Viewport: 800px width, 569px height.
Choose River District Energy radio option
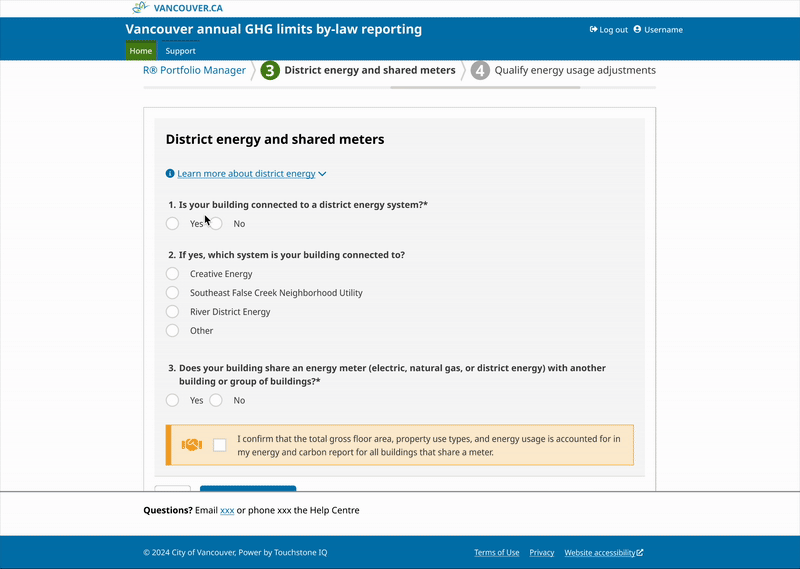pos(172,311)
